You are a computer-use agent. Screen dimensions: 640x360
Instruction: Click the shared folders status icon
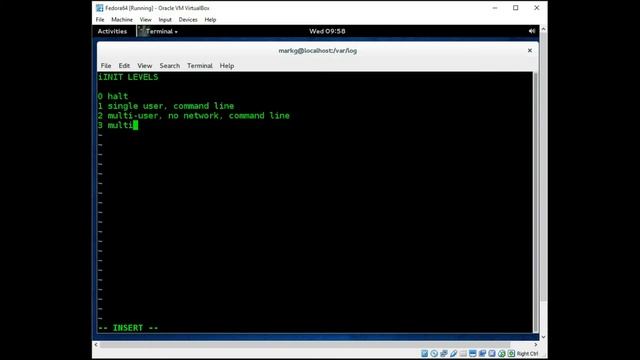click(463, 353)
